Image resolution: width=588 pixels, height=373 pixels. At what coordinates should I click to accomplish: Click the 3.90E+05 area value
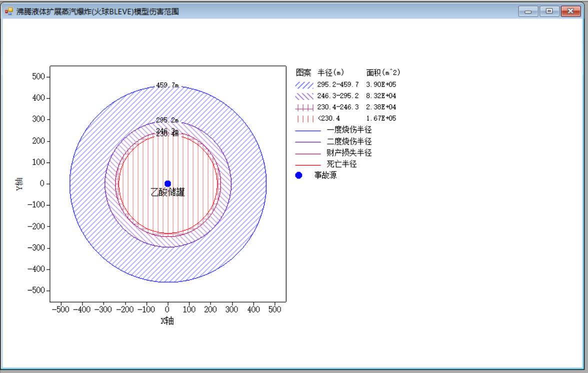pyautogui.click(x=381, y=84)
